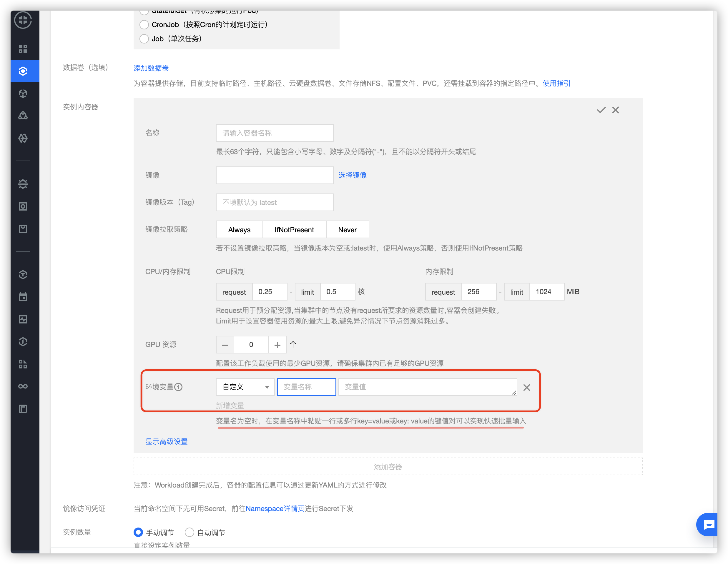The image size is (728, 564).
Task: Open the three-node cluster sidebar icon
Action: (23, 116)
